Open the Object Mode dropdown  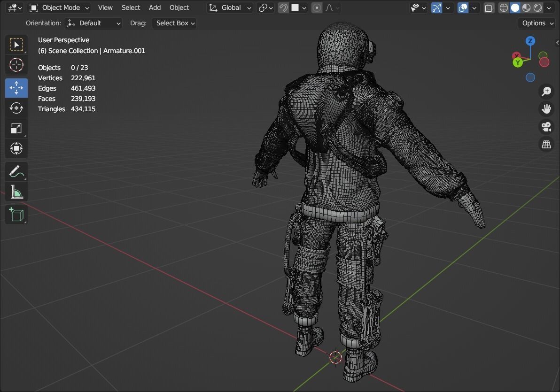click(59, 8)
